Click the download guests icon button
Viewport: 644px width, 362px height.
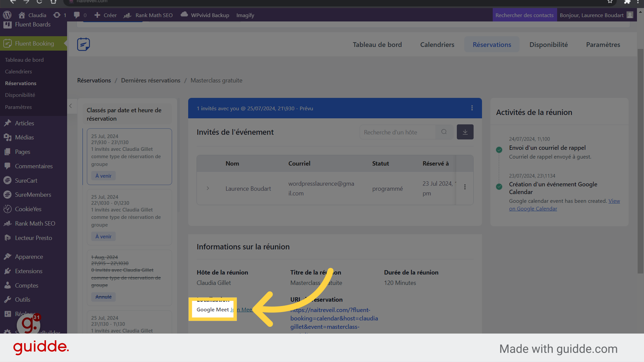coord(465,132)
